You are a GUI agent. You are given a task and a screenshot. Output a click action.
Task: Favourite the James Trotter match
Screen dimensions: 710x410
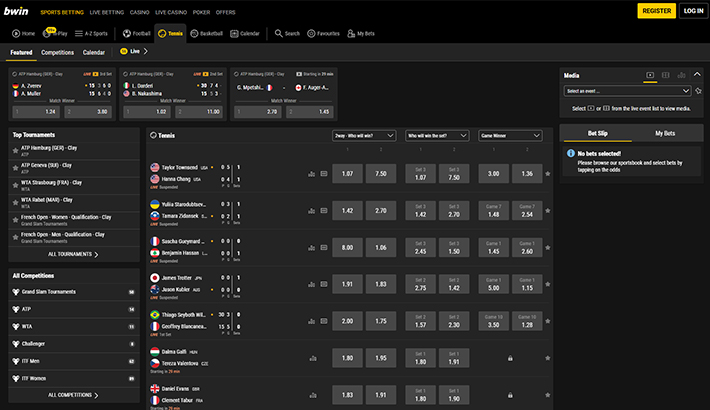click(547, 285)
